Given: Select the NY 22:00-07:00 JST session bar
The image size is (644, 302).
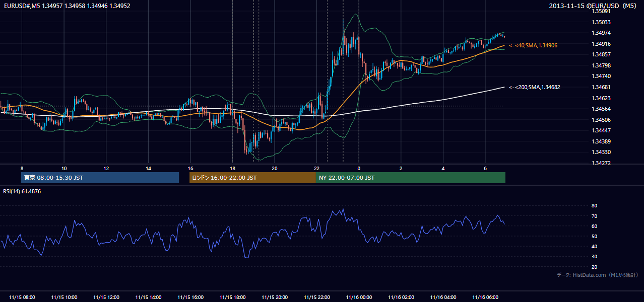Looking at the screenshot, I should [x=411, y=178].
